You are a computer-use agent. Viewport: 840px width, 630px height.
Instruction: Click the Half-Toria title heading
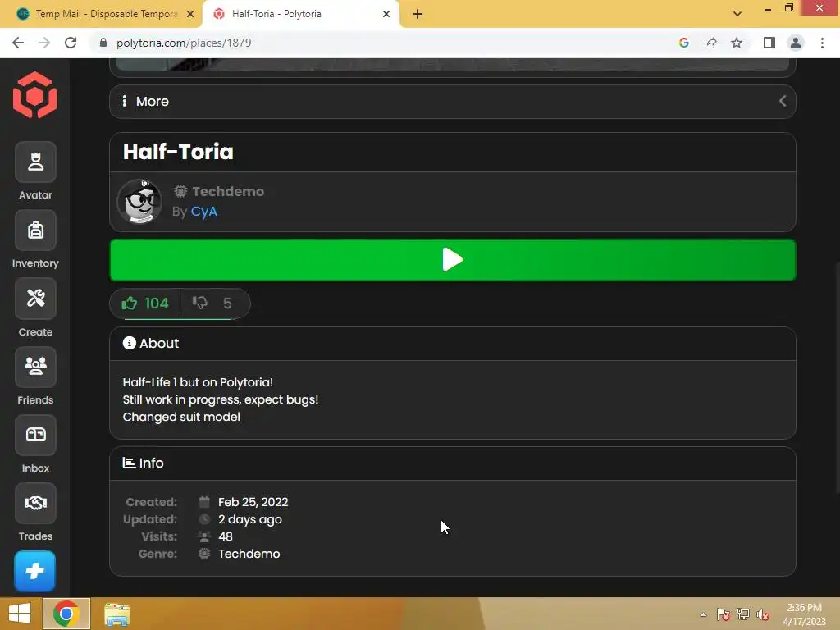click(x=178, y=152)
